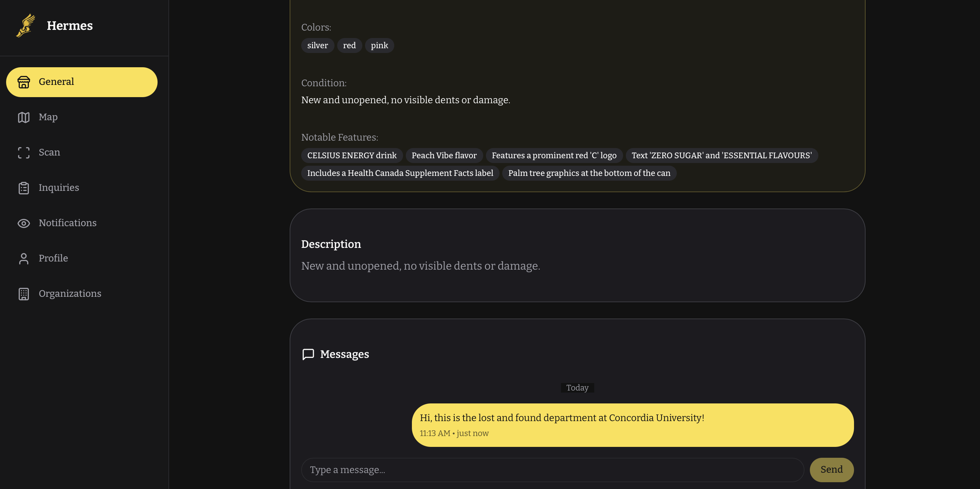
Task: Click the Peach Vibe flavor tag
Action: (x=443, y=155)
